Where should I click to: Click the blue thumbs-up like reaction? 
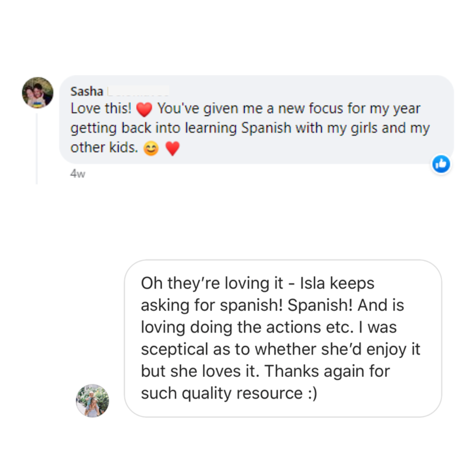(441, 164)
